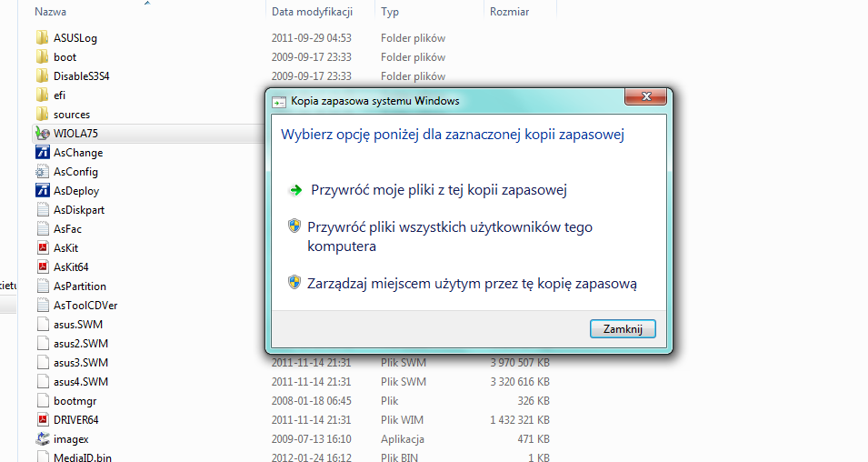Click the AsToolCDVer file name
The height and width of the screenshot is (462, 868).
[x=85, y=306]
